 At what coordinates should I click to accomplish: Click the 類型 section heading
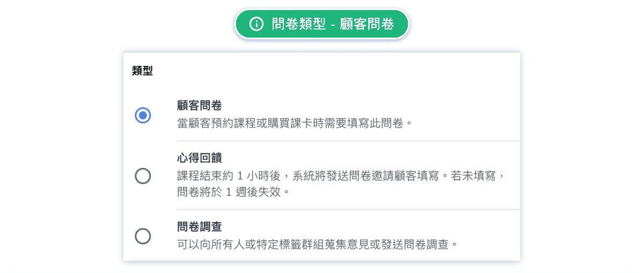(x=142, y=71)
